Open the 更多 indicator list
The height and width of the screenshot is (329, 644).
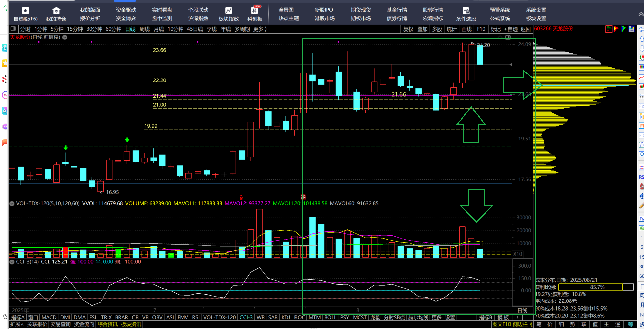[x=437, y=317]
